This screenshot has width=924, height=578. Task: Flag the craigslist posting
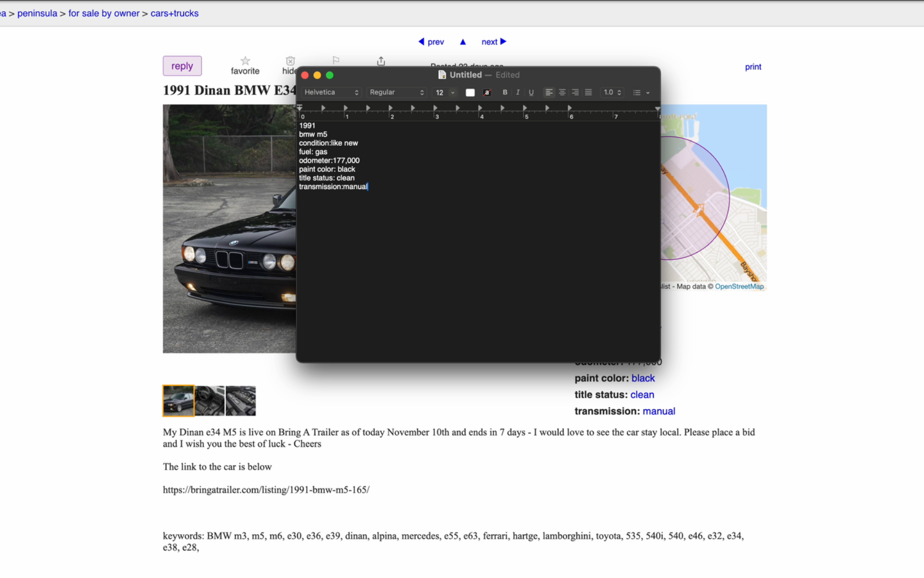336,61
